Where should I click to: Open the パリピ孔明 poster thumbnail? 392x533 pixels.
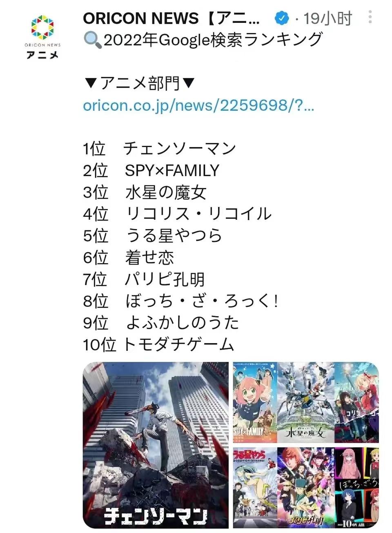pyautogui.click(x=305, y=488)
